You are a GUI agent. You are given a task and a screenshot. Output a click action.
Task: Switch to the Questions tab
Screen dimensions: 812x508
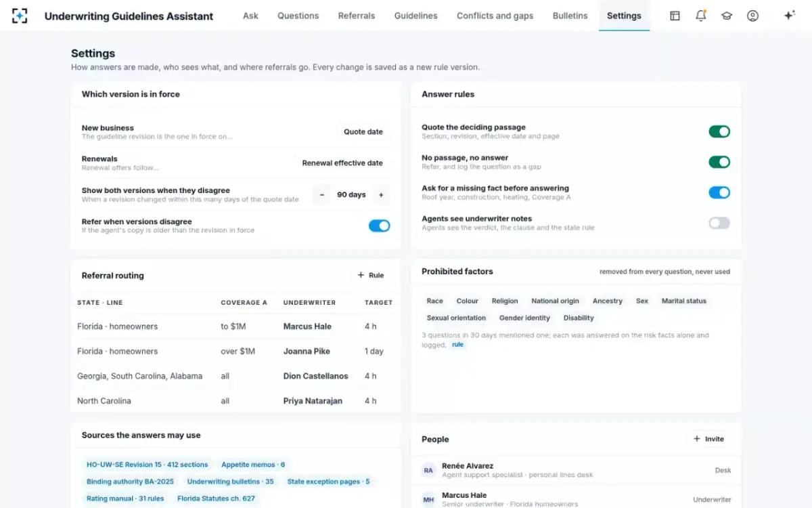[298, 16]
